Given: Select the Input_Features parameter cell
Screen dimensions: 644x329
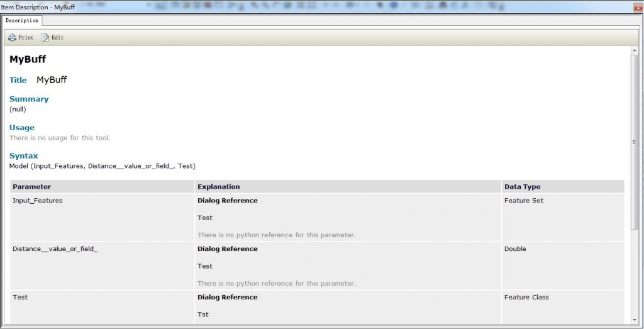Looking at the screenshot, I should click(x=38, y=201).
